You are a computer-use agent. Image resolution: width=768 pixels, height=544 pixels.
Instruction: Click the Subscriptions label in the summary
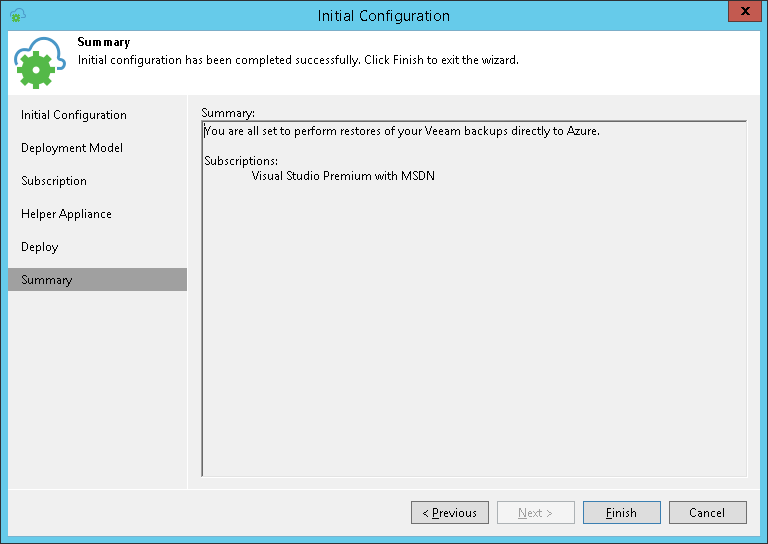tap(241, 161)
